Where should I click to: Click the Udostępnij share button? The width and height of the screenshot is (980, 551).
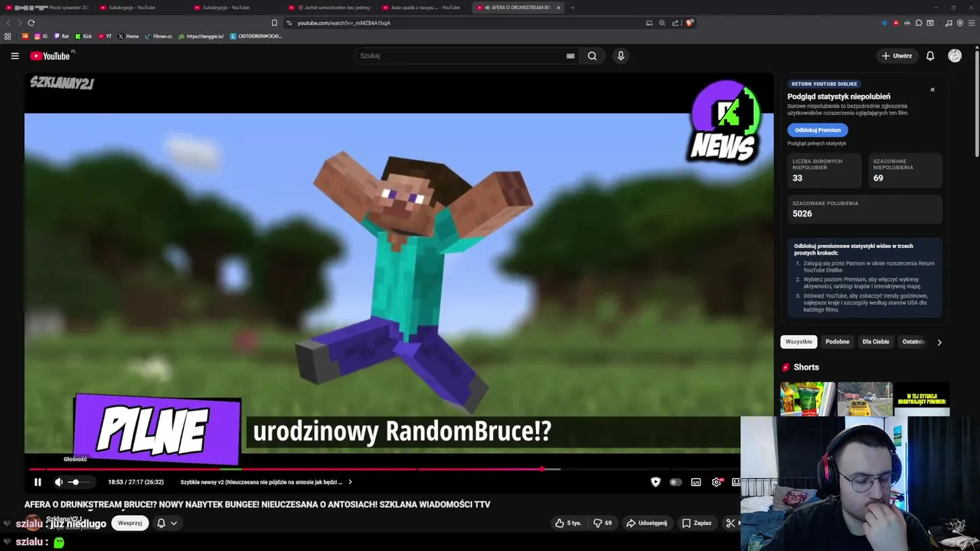tap(647, 523)
